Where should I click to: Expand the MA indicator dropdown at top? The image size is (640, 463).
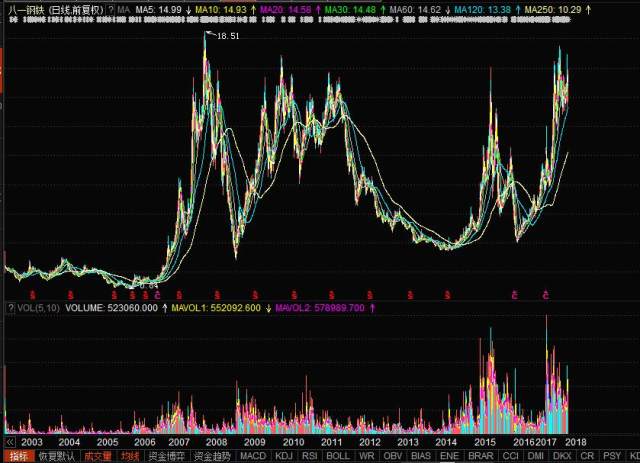tap(122, 8)
